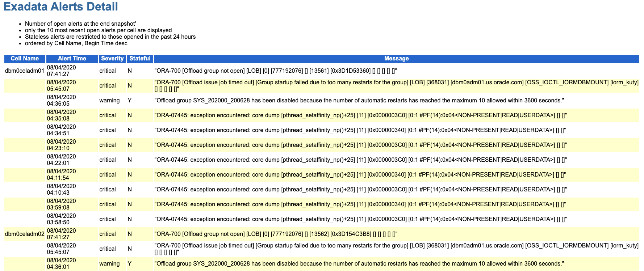Click the ORA-07445 message for the 04:11:54 alert
Viewport: 644px width, 271px height.
pos(360,175)
